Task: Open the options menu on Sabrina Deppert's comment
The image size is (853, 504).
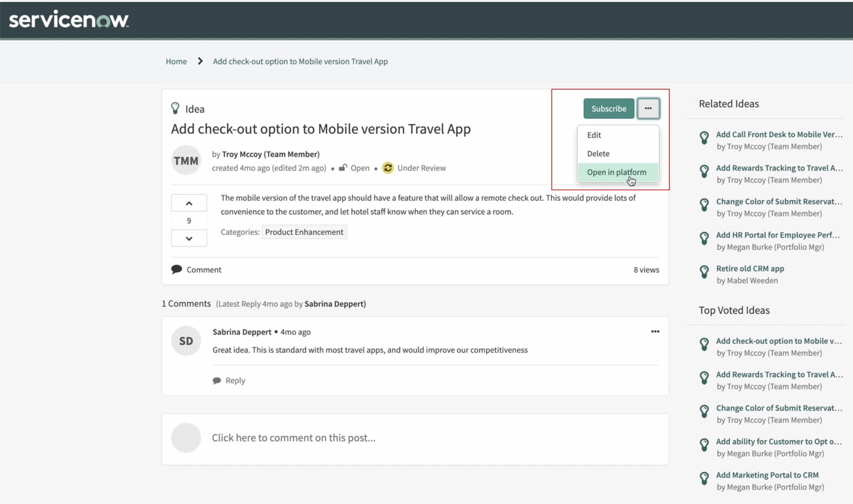Action: pos(655,331)
